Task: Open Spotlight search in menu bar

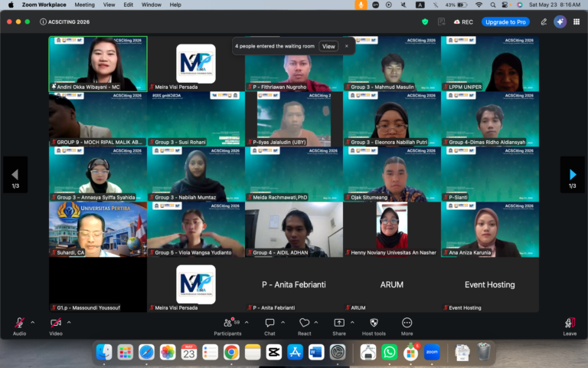Action: (x=493, y=5)
